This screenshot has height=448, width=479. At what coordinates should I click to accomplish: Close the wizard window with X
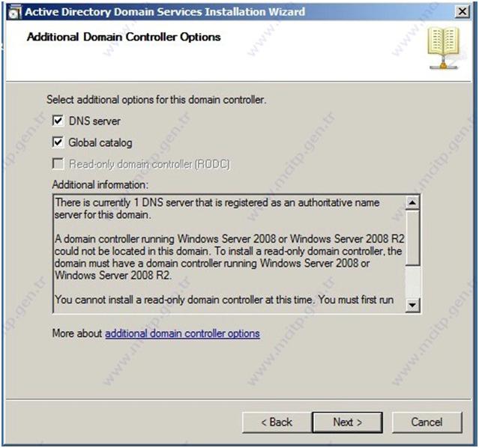pyautogui.click(x=463, y=12)
